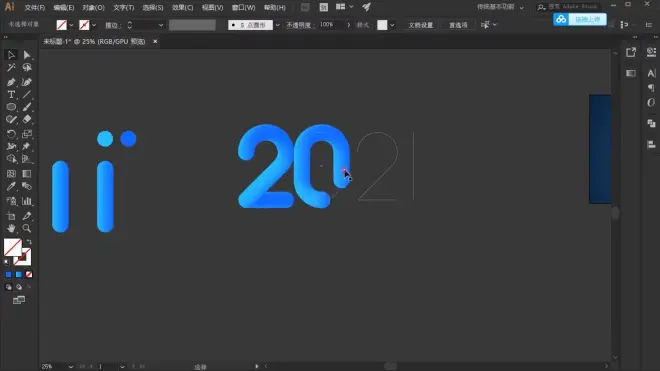Select the Eyedropper tool
The height and width of the screenshot is (371, 660).
tap(11, 187)
